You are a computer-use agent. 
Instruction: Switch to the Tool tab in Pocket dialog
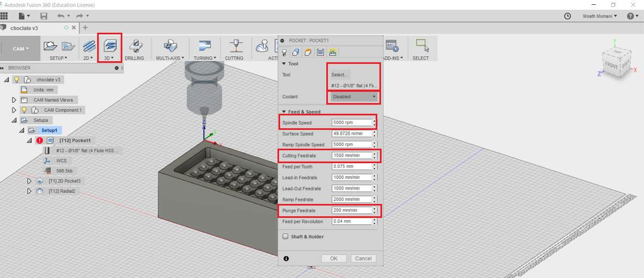click(285, 52)
